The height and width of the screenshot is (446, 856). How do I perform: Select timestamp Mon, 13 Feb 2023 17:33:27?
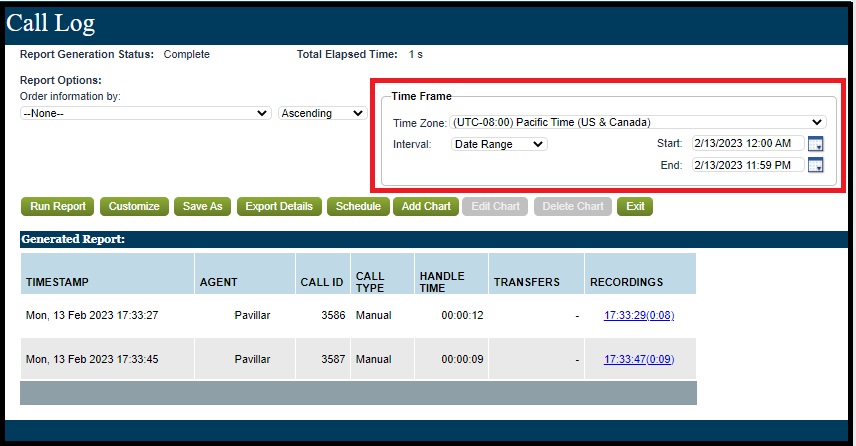click(92, 315)
